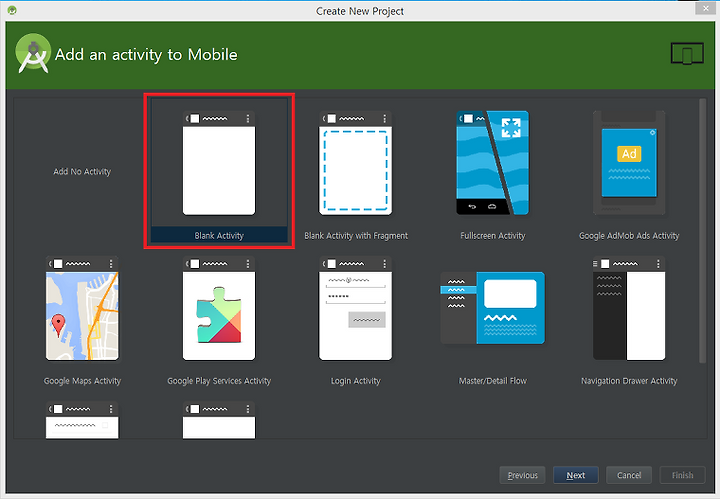Choose the Master/Detail Flow template icon
This screenshot has width=720, height=499.
[x=492, y=308]
